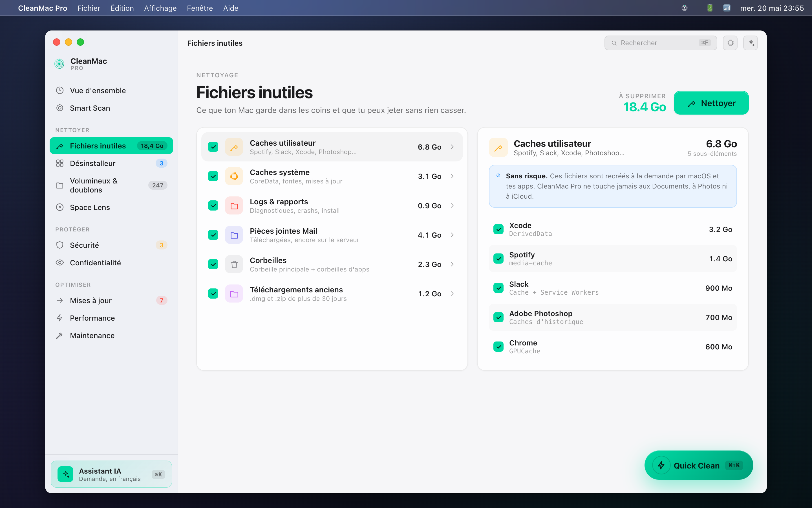The width and height of the screenshot is (812, 508).
Task: Click the 18.4 Go total to delete
Action: point(645,107)
